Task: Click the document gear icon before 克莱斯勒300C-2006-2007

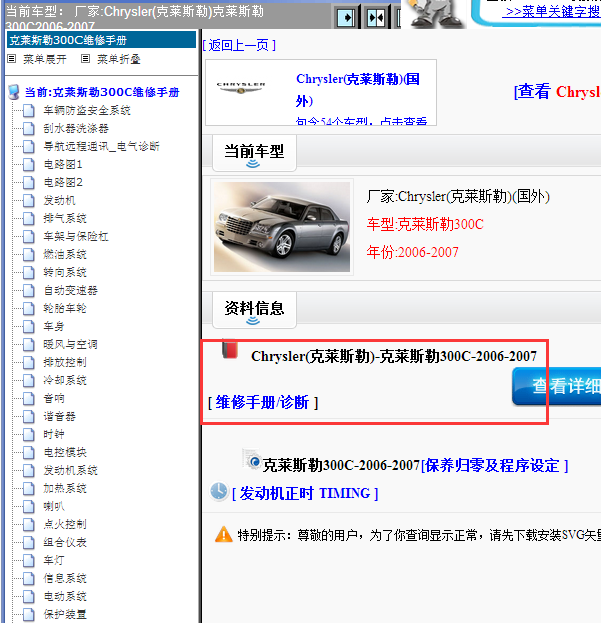Action: (252, 459)
